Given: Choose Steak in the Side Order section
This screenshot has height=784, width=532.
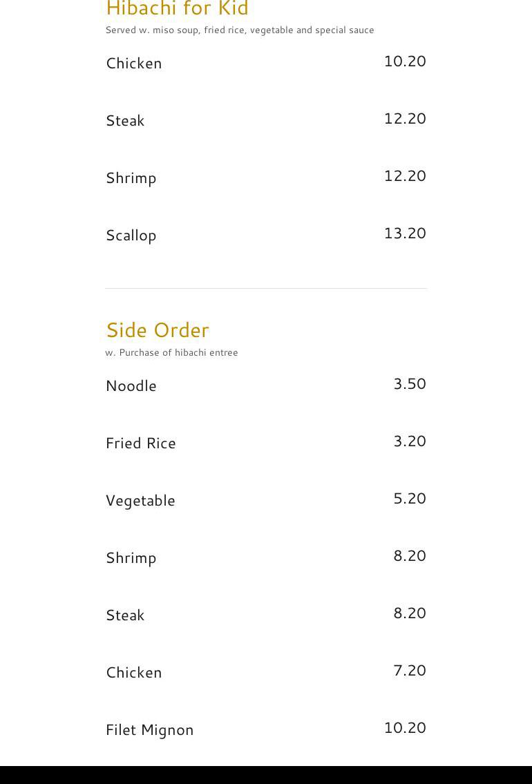Looking at the screenshot, I should pyautogui.click(x=125, y=615).
